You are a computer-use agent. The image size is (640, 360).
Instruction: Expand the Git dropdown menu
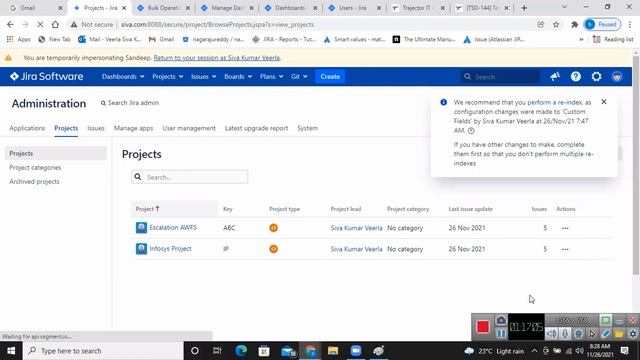click(x=299, y=76)
